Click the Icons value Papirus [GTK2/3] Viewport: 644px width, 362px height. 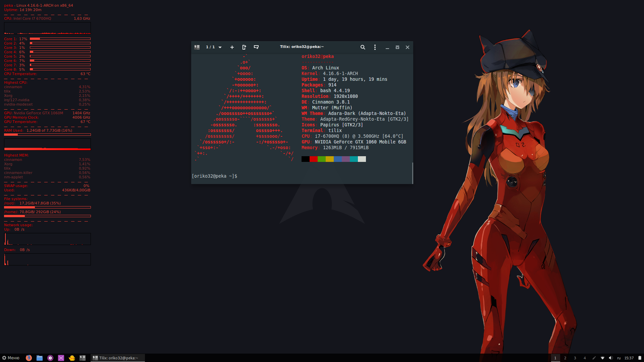pyautogui.click(x=341, y=125)
